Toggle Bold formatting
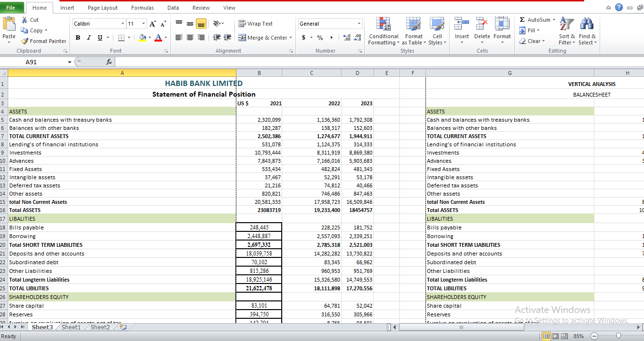 point(78,38)
